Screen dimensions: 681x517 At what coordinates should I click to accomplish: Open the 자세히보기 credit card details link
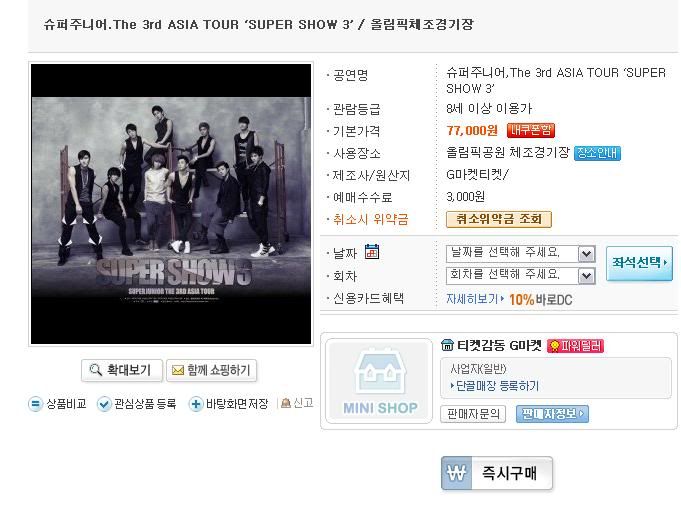(475, 299)
